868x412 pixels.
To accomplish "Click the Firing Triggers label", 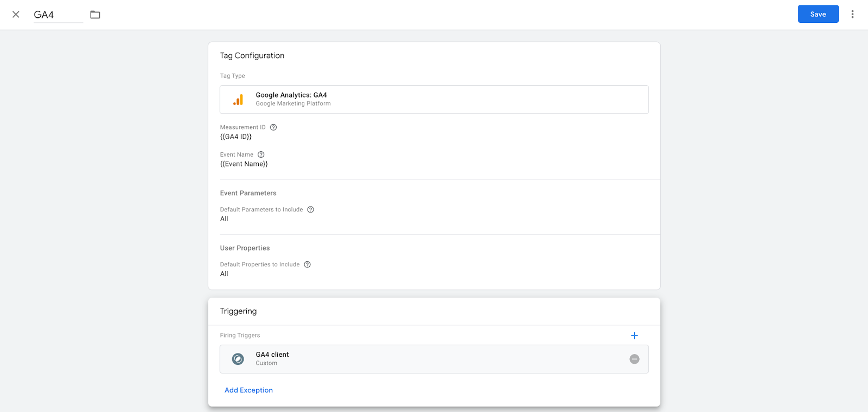I will [x=240, y=336].
